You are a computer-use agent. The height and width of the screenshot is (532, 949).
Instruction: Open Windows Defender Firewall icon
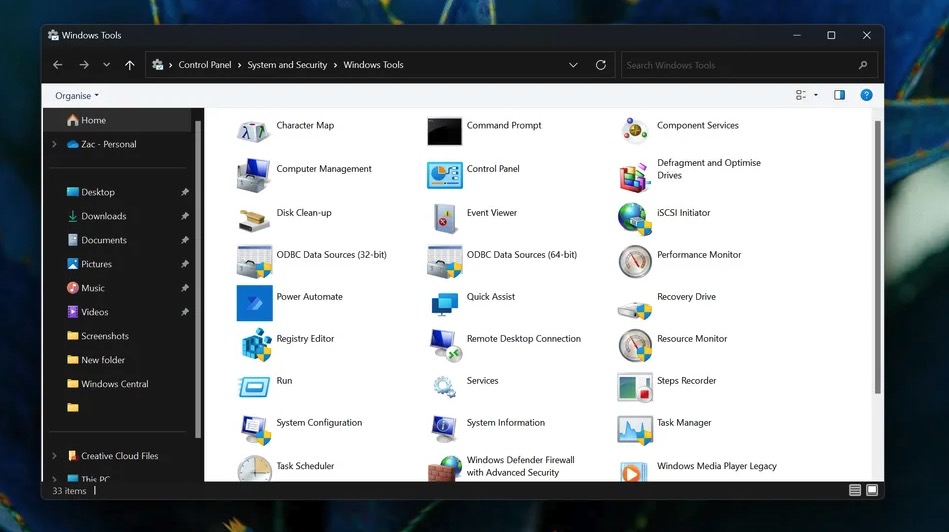click(445, 469)
